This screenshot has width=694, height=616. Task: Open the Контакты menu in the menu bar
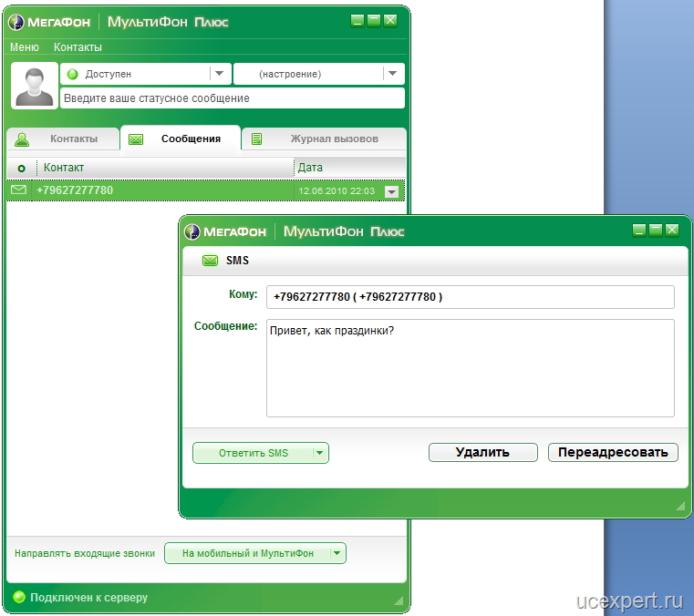tap(78, 46)
